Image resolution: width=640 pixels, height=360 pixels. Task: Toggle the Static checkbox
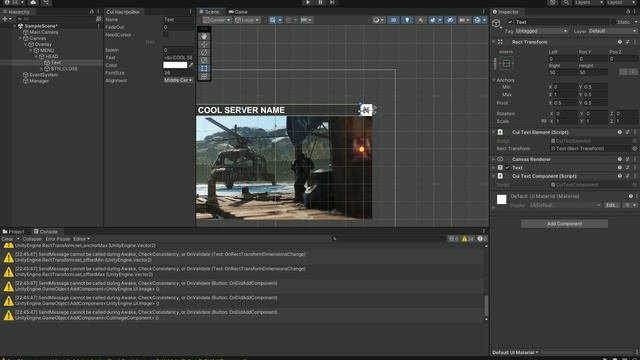613,22
